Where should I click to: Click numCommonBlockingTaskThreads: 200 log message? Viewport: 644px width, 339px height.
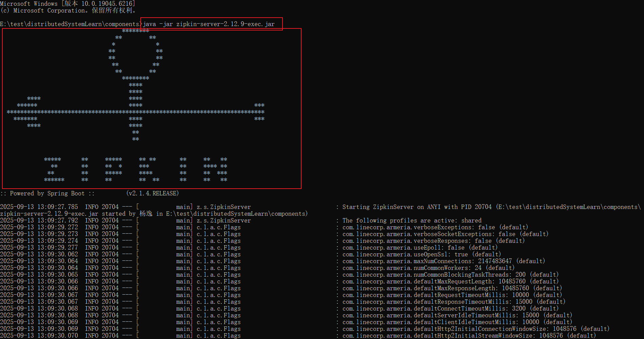tap(450, 275)
